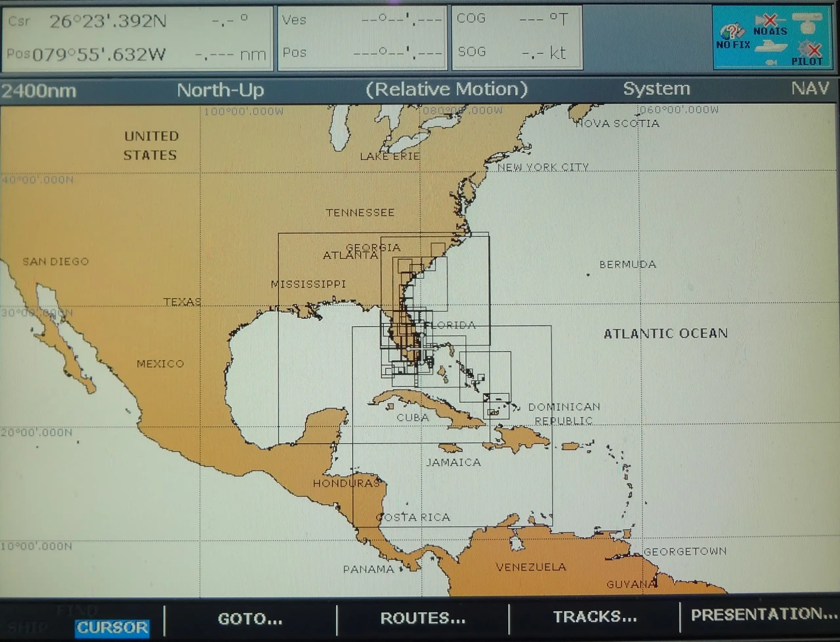The image size is (840, 642).
Task: Select the NAV tab
Action: (810, 89)
